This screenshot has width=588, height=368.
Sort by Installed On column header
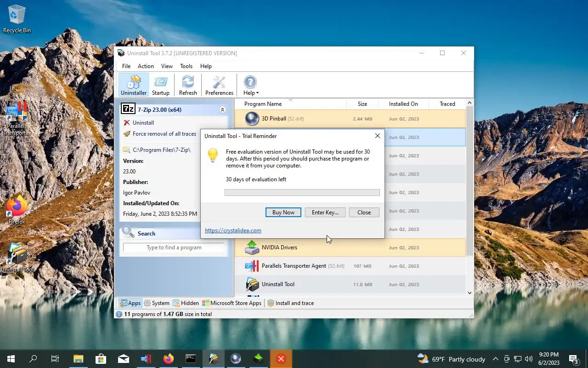pyautogui.click(x=403, y=104)
